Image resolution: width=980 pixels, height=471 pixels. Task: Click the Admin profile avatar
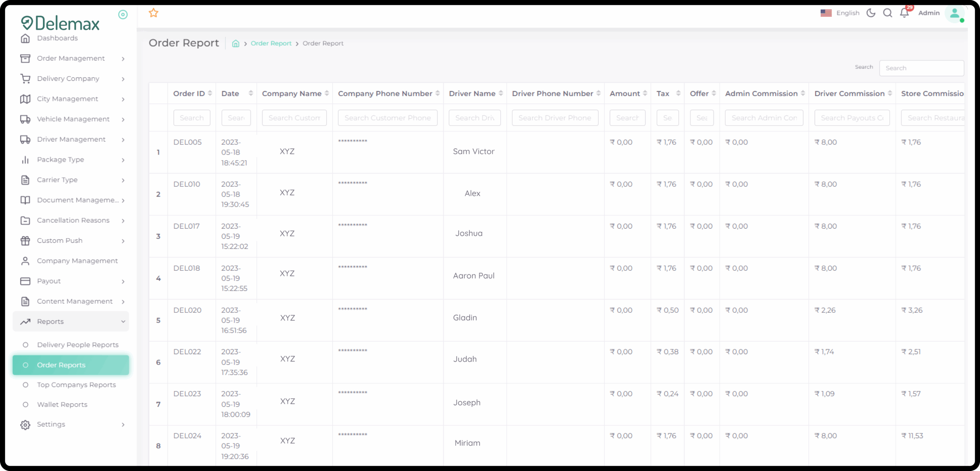[x=954, y=14]
